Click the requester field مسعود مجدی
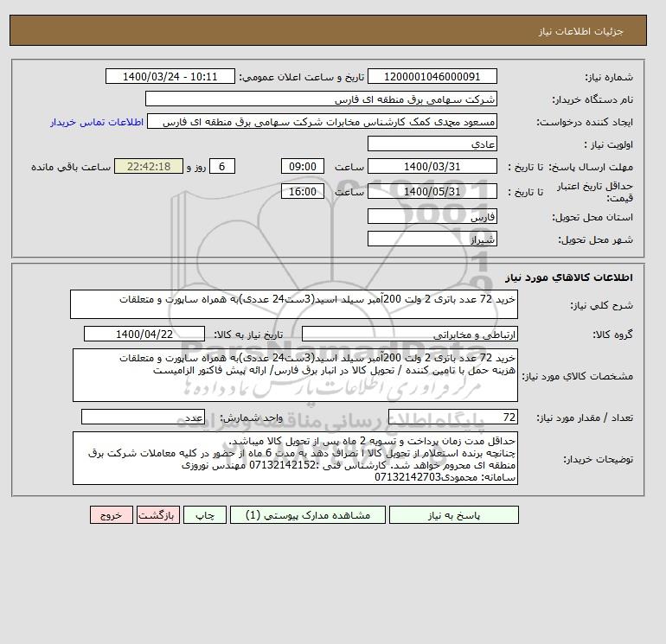 [x=322, y=122]
